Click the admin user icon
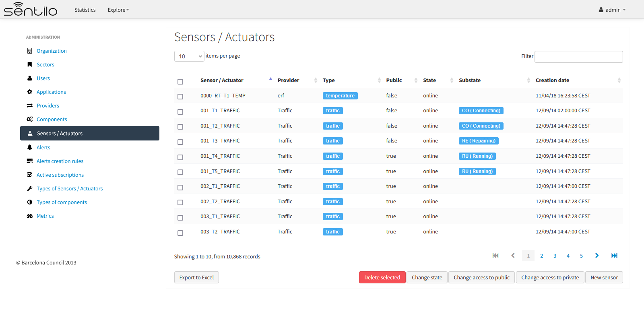The image size is (644, 322). 601,10
